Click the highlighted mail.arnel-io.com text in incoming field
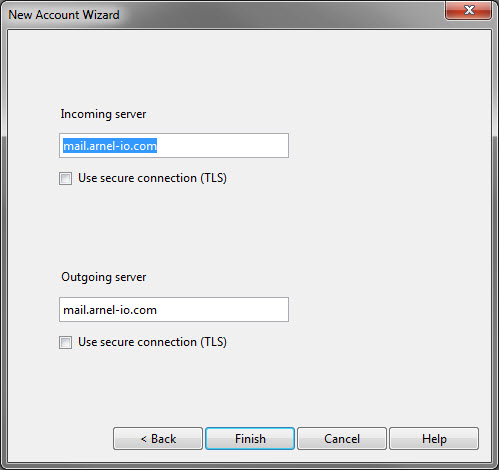This screenshot has height=470, width=499. [x=110, y=146]
